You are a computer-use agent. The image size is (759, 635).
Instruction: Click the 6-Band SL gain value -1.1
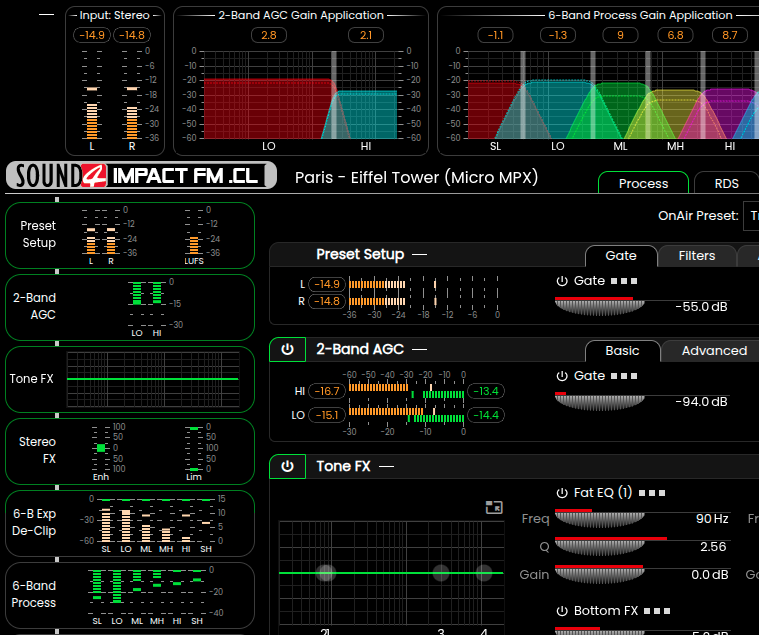click(x=495, y=35)
